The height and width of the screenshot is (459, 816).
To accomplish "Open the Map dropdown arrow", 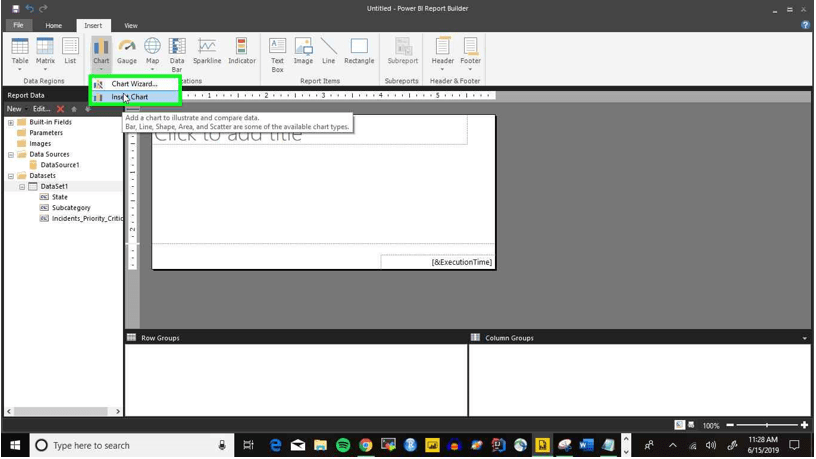I will [152, 69].
